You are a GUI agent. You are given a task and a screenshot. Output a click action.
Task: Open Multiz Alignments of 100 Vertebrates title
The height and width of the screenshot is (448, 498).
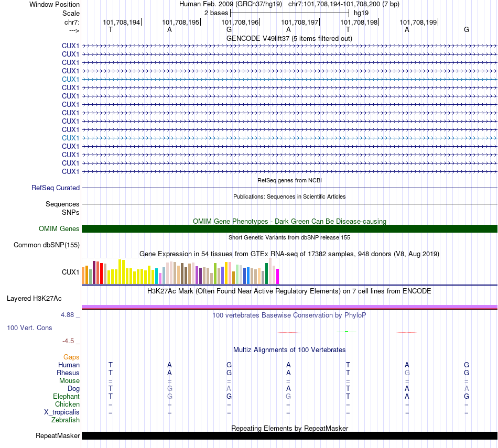point(289,350)
